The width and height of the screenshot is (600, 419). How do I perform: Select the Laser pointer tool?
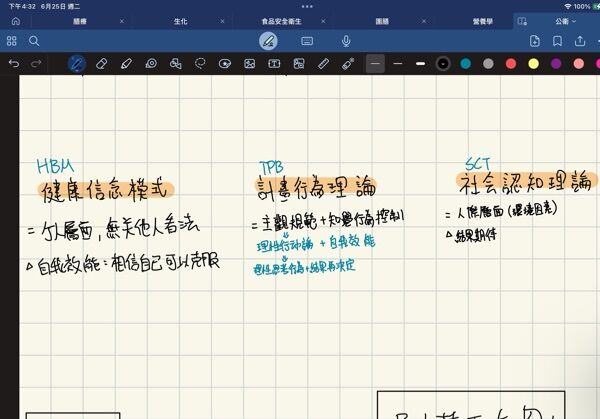point(348,63)
